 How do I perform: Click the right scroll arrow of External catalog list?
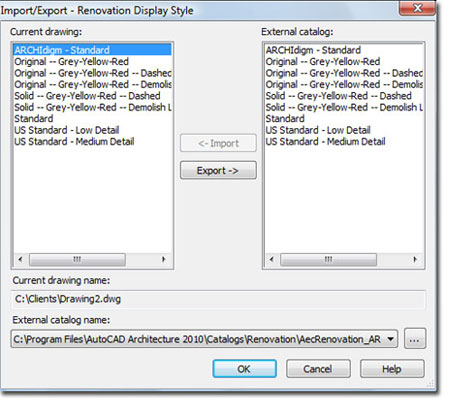(415, 259)
